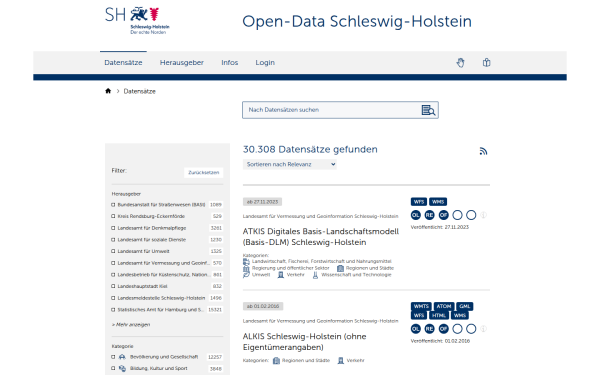Click the OL badge on ATKIS dataset
Viewport: 600px width, 375px height.
(416, 215)
